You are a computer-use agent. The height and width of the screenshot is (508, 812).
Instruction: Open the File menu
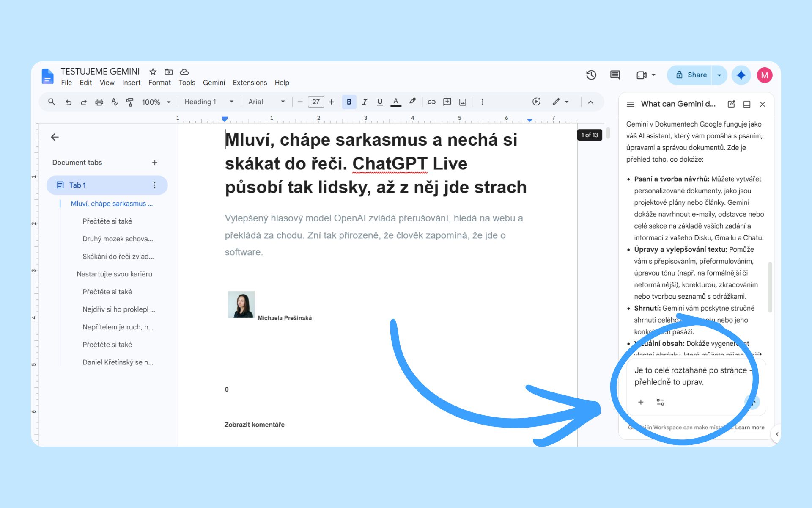coord(66,83)
